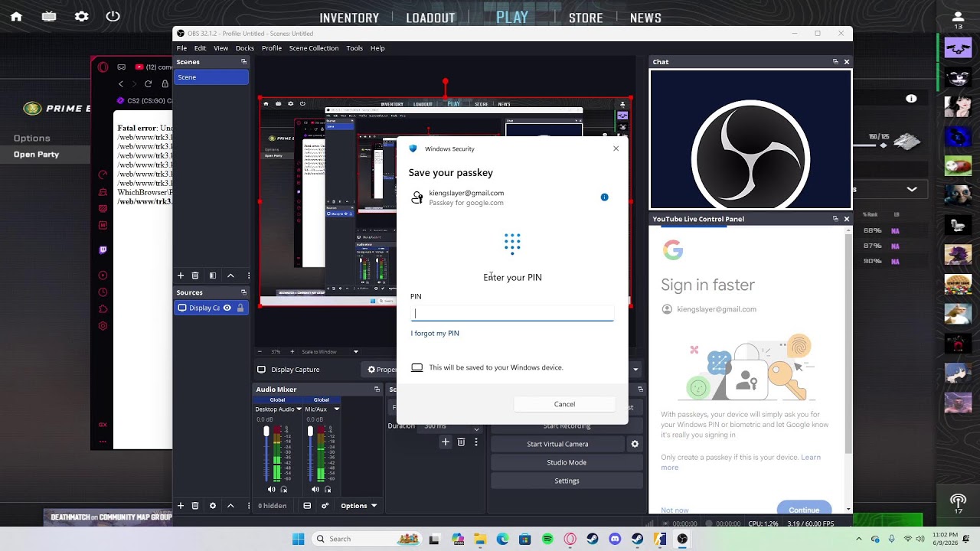The width and height of the screenshot is (980, 551).
Task: Delete selected source trash icon
Action: (x=195, y=506)
